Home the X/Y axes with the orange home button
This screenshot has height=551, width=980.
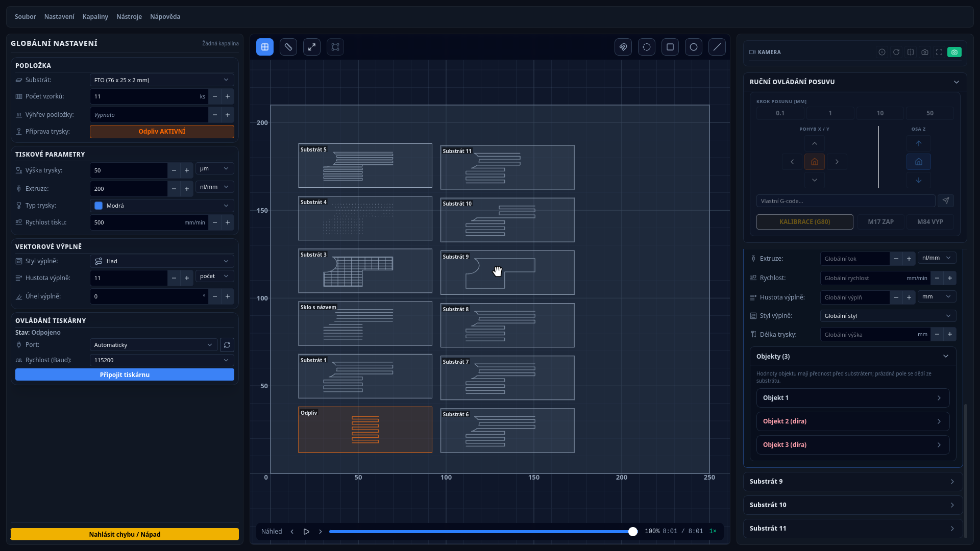pos(815,162)
